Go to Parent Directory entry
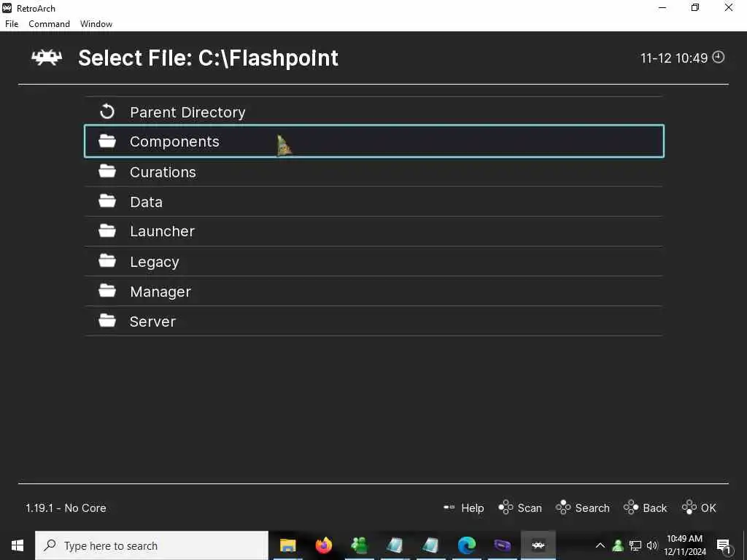Viewport: 747px width, 560px height. [x=374, y=112]
